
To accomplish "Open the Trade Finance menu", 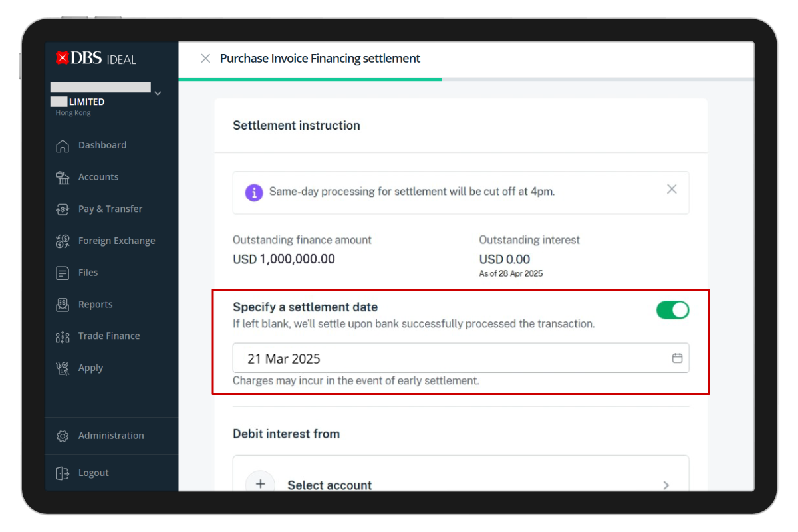I will click(109, 336).
